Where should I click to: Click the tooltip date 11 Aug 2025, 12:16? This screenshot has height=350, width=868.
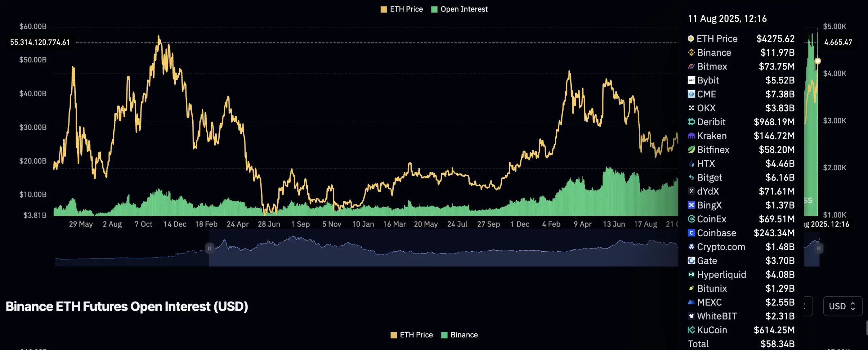[727, 19]
